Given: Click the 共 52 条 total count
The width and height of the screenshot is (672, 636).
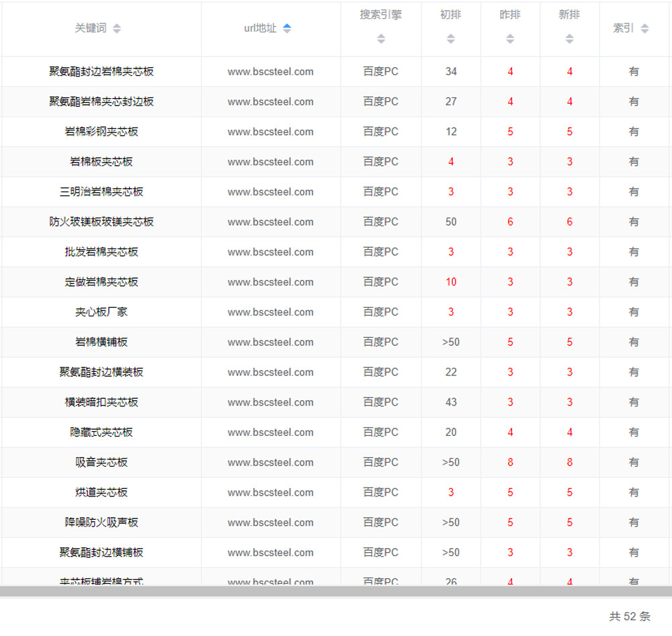Looking at the screenshot, I should coord(630,617).
